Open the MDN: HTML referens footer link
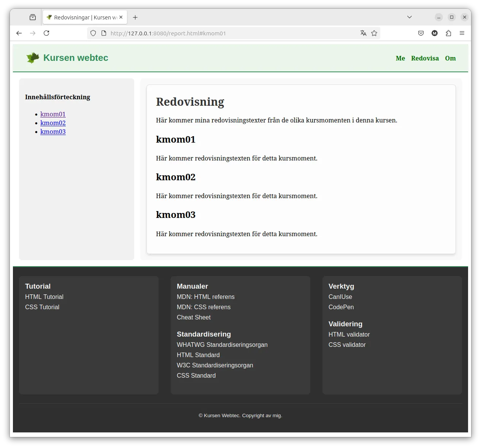The height and width of the screenshot is (448, 481). 206,297
